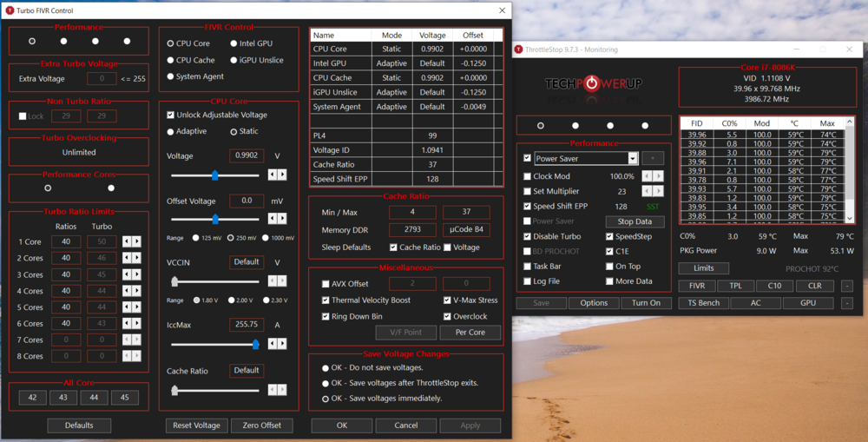This screenshot has height=442, width=868.
Task: Click the Cancel button in FIVR window
Action: (x=405, y=426)
